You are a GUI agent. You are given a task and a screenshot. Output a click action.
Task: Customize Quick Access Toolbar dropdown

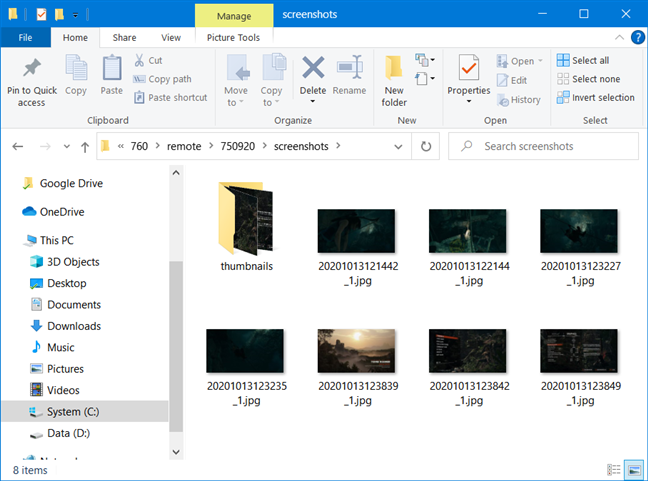[x=75, y=16]
